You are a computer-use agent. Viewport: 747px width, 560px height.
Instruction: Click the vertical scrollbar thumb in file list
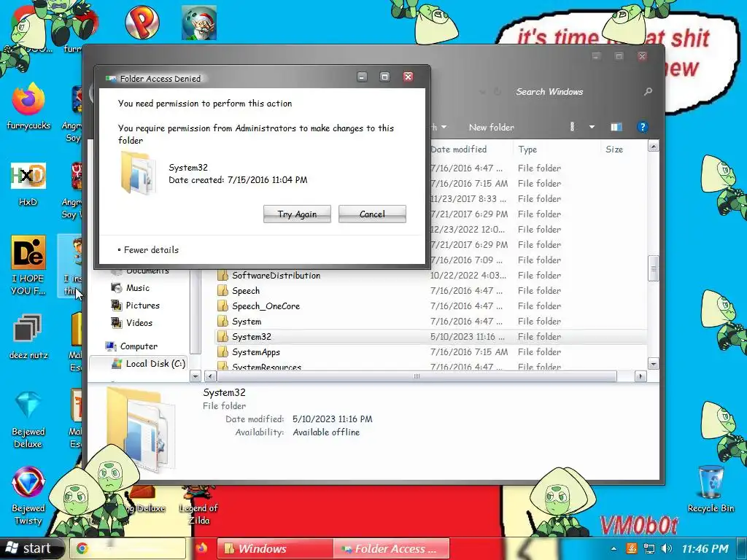pos(653,268)
